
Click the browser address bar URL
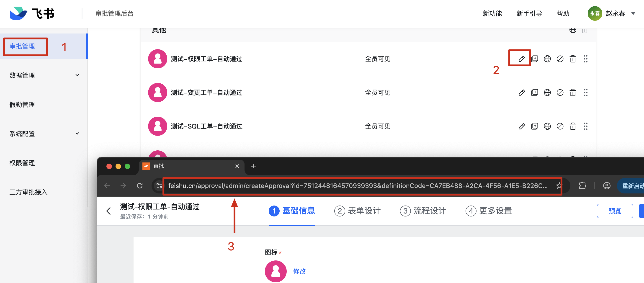click(358, 186)
